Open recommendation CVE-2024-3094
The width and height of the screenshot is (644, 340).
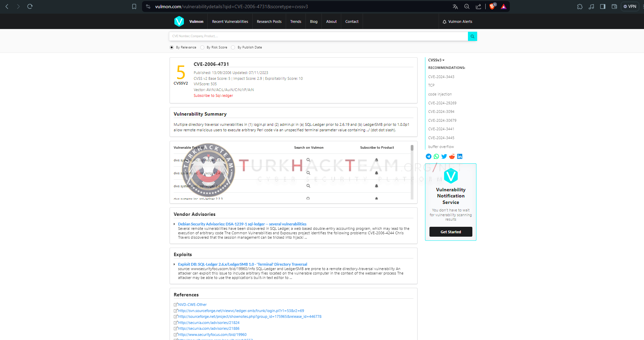pos(441,112)
